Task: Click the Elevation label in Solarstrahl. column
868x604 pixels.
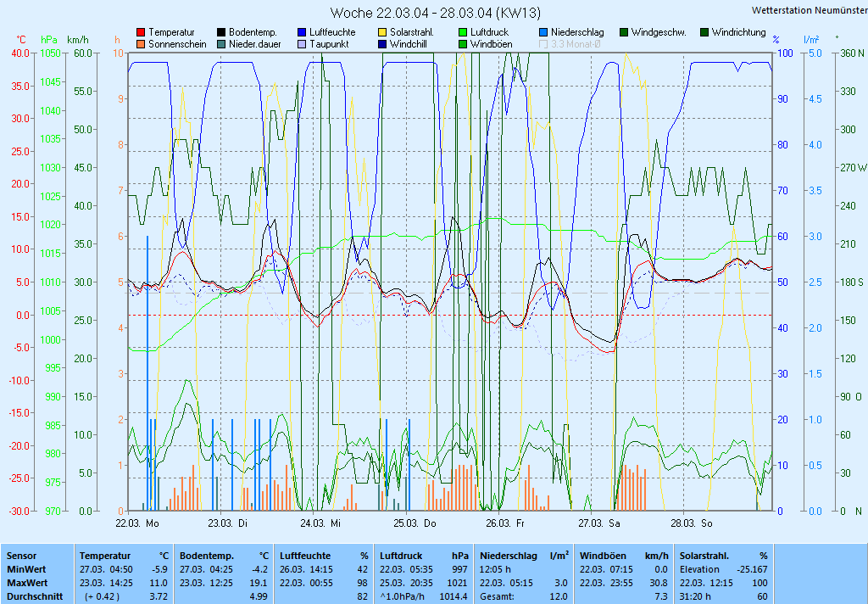Action: (x=699, y=570)
